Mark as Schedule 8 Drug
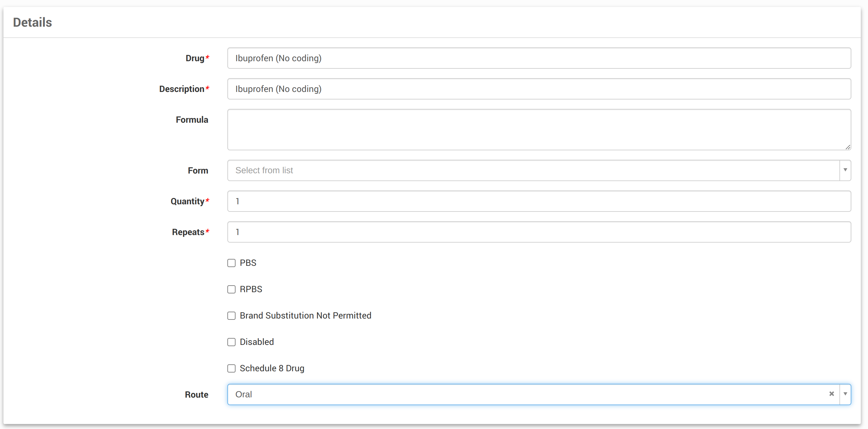Image resolution: width=868 pixels, height=429 pixels. (231, 368)
